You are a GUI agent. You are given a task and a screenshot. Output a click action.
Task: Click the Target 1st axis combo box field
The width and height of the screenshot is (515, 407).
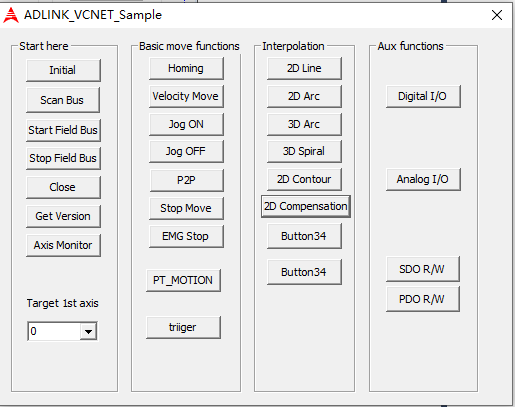(62, 331)
